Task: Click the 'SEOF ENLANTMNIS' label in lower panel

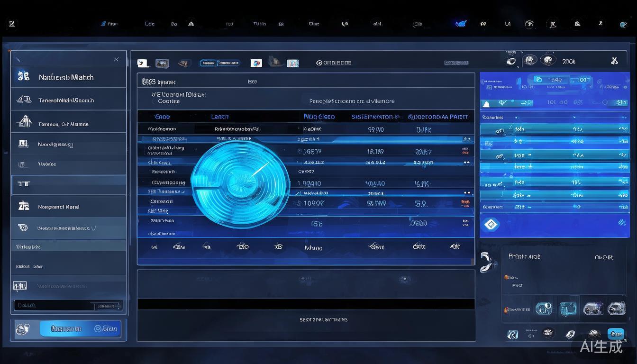Action: pyautogui.click(x=323, y=320)
